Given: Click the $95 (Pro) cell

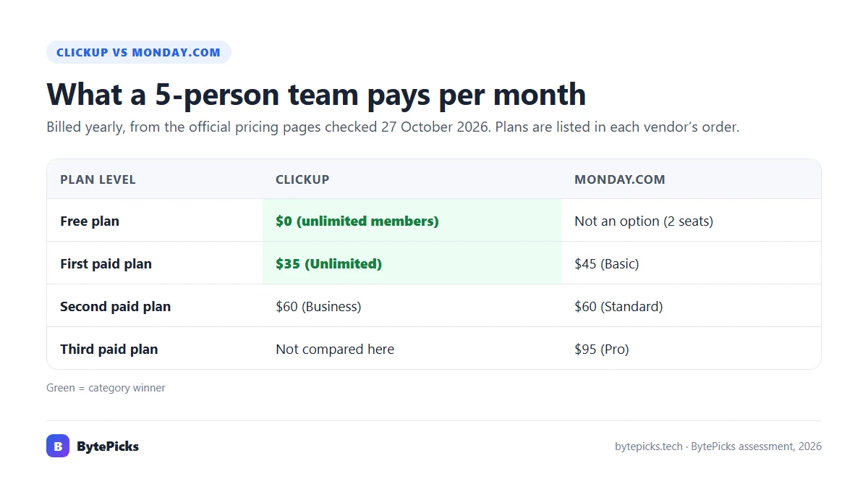Looking at the screenshot, I should [691, 349].
